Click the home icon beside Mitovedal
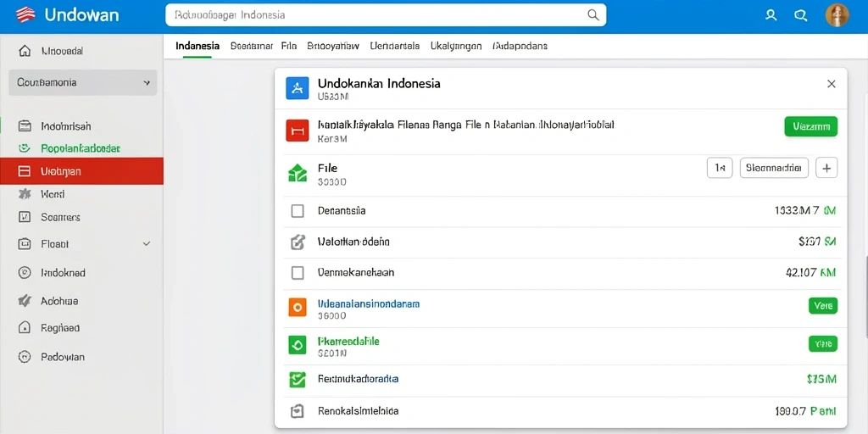Image resolution: width=868 pixels, height=434 pixels. pos(25,51)
